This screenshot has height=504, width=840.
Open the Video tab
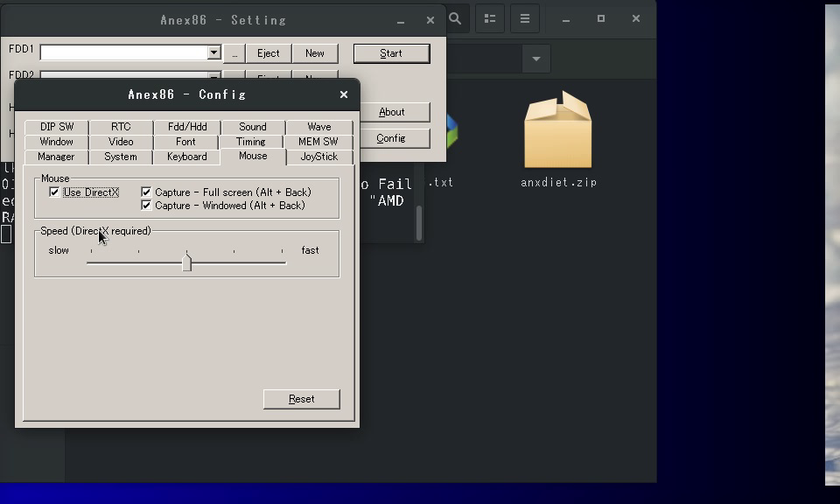pyautogui.click(x=121, y=142)
